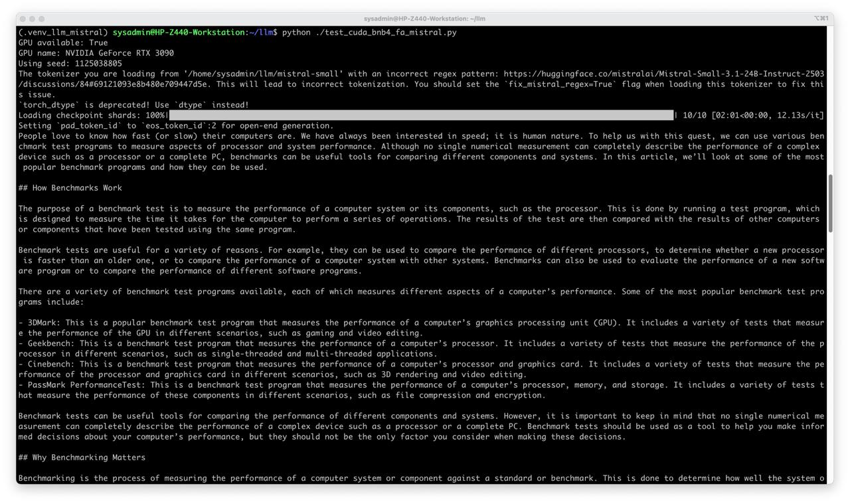The image size is (850, 504).
Task: Open the huggingface.co Mistral-Small URL
Action: [x=663, y=74]
